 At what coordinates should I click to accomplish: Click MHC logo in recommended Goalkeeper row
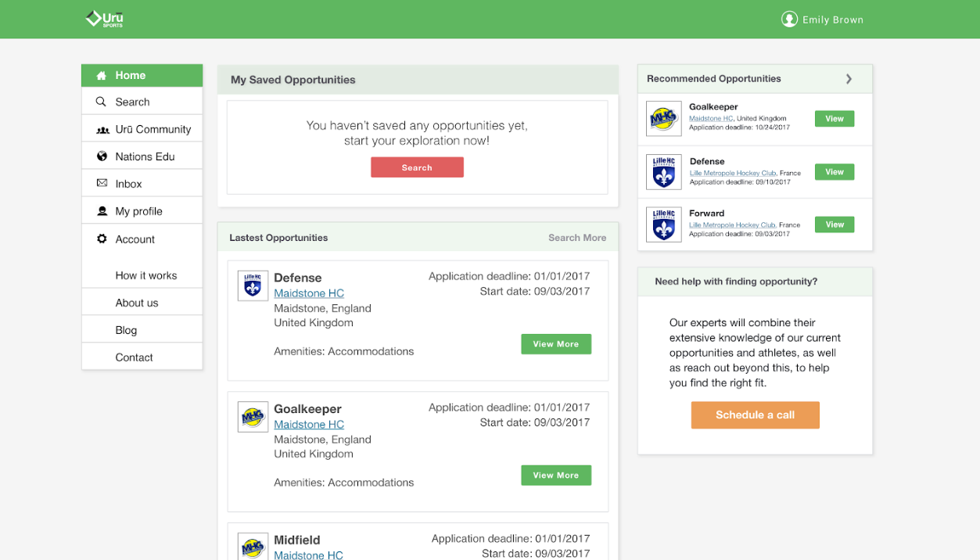pyautogui.click(x=664, y=119)
